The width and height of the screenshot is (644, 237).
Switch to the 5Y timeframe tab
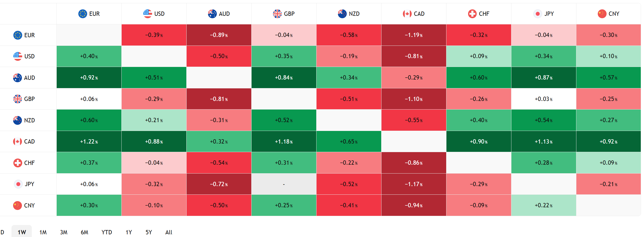tap(149, 232)
